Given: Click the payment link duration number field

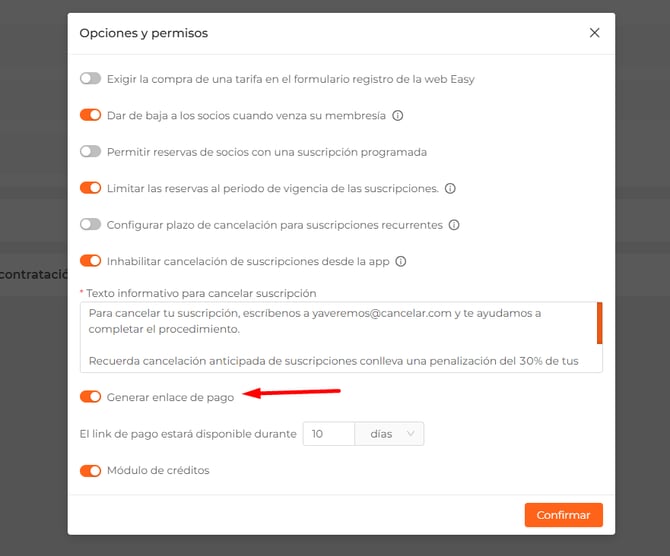Looking at the screenshot, I should click(328, 434).
